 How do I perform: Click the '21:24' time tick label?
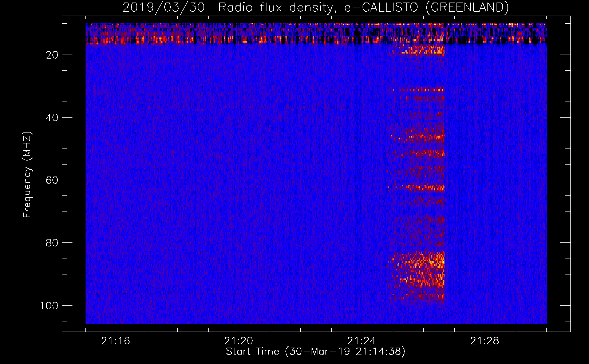[x=361, y=341]
